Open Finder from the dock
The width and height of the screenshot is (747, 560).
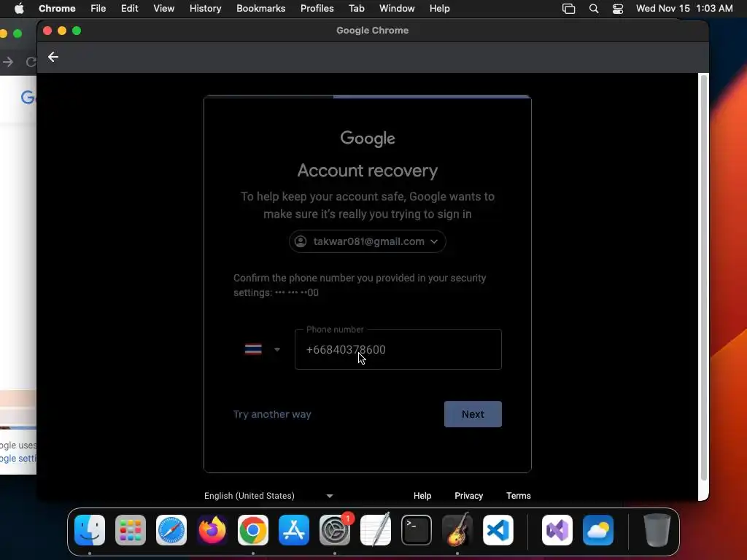90,530
